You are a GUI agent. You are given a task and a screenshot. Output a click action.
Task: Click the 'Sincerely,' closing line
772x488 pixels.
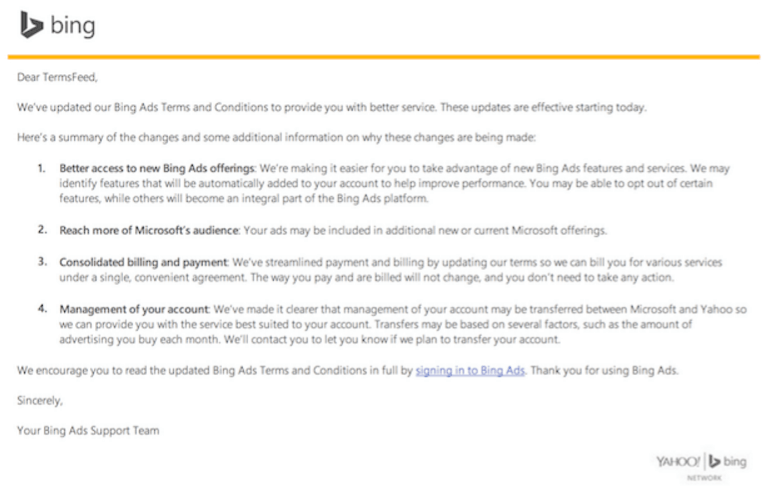[40, 401]
